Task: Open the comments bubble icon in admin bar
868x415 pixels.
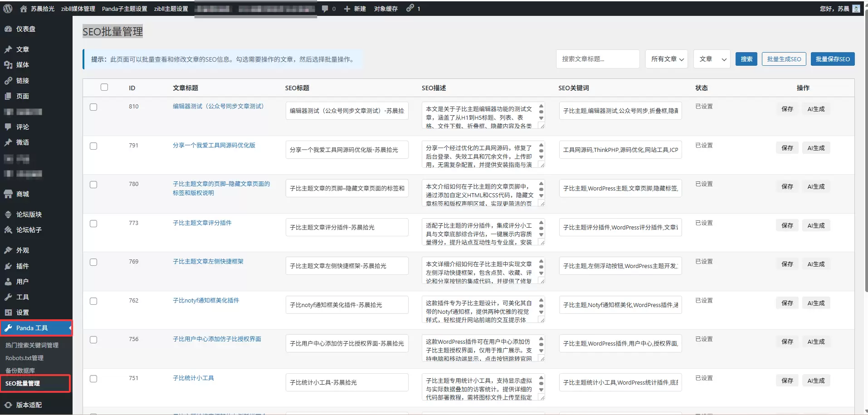Action: (325, 9)
